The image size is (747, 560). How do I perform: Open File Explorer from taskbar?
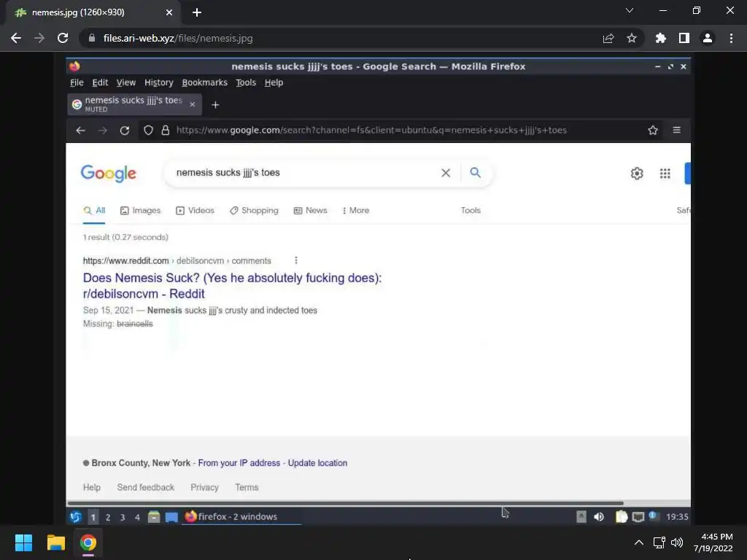click(55, 542)
